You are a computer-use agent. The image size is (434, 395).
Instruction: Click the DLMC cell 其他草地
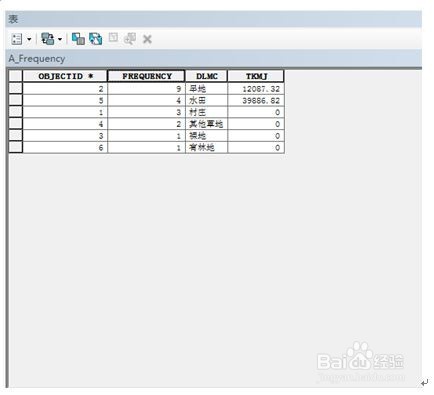[x=206, y=124]
